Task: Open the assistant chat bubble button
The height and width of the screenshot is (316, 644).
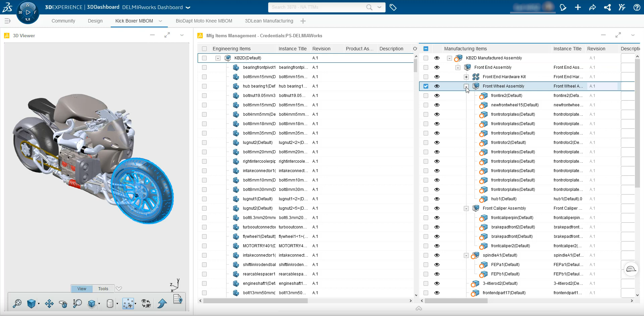Action: click(631, 269)
